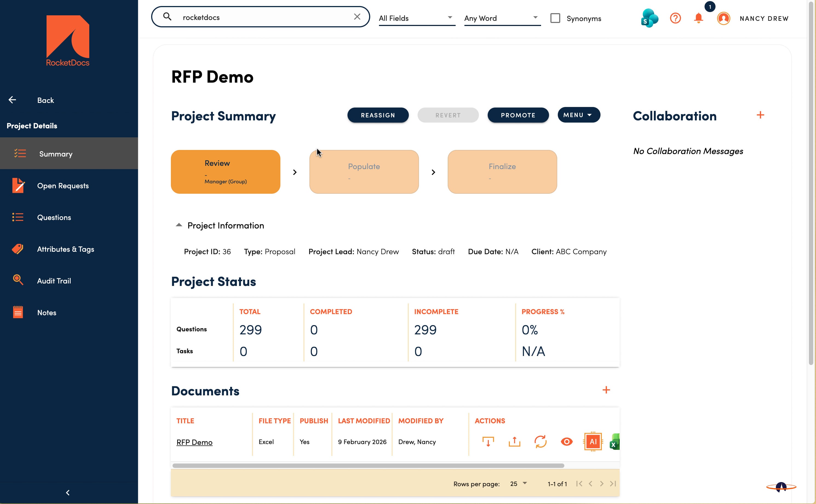Select the Review workflow stage
Screen dimensions: 816x504
226,172
